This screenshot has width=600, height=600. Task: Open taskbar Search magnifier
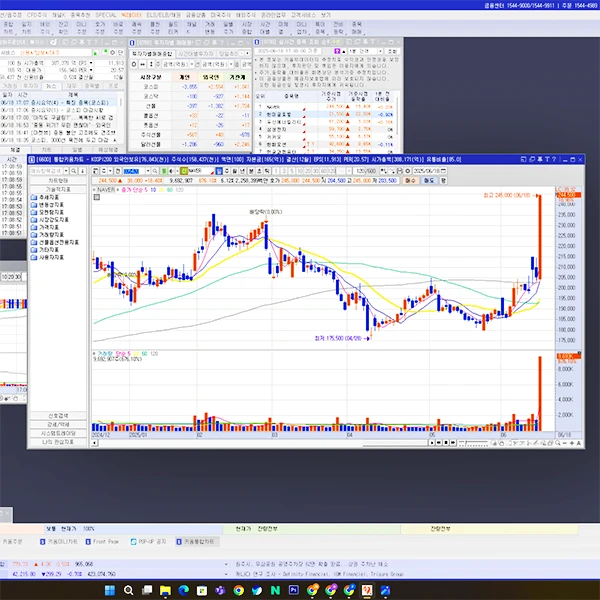coord(128,590)
